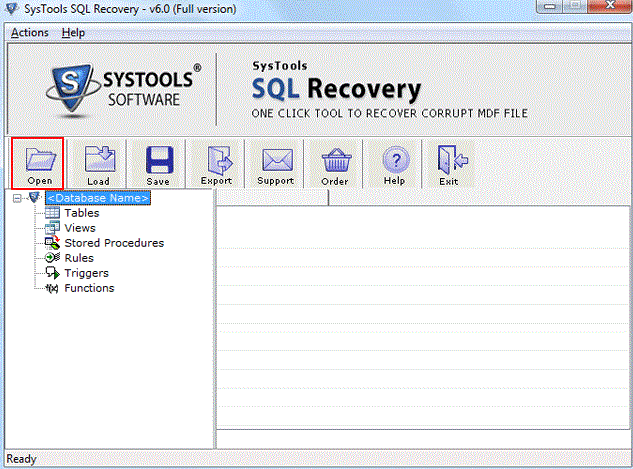Click the Ready status bar text
This screenshot has height=469, width=633.
coord(21,459)
